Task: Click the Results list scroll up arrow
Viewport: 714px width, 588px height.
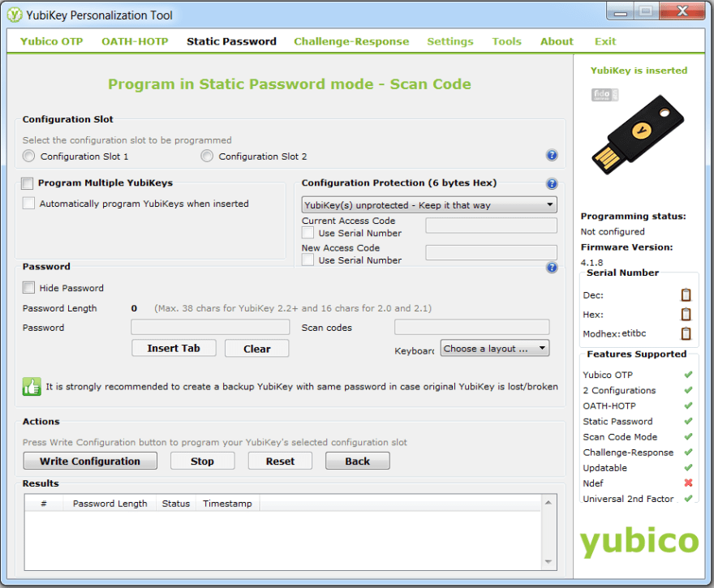Action: (x=548, y=503)
